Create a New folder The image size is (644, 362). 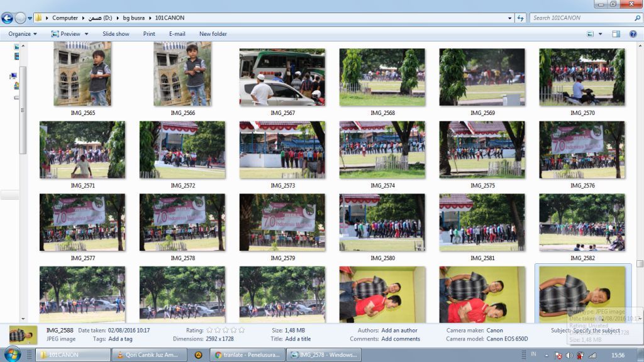click(213, 34)
